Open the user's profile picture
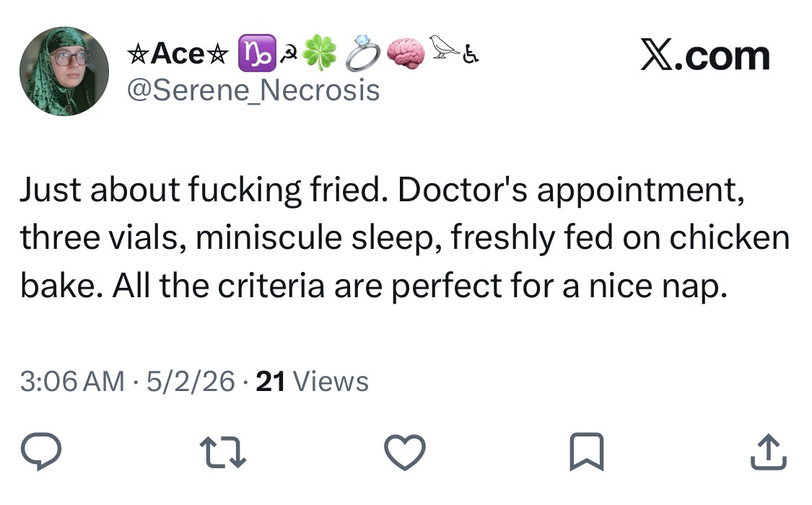Image resolution: width=812 pixels, height=505 pixels. coord(64,71)
